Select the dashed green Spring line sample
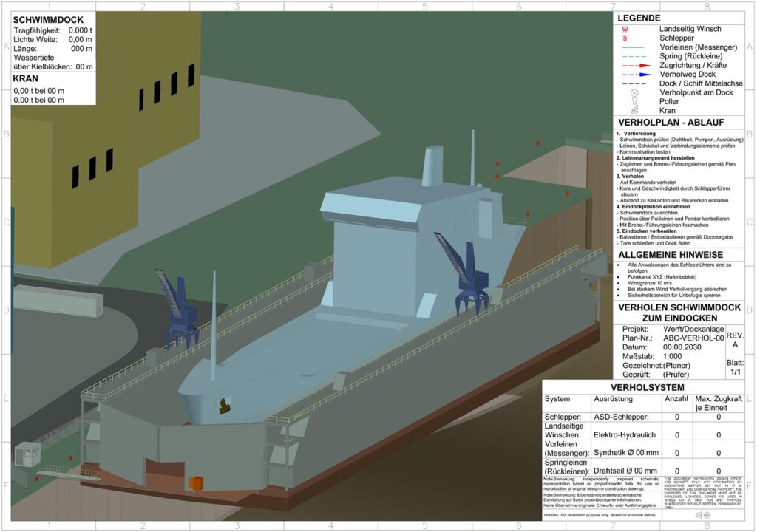Image resolution: width=757 pixels, height=532 pixels. (634, 56)
